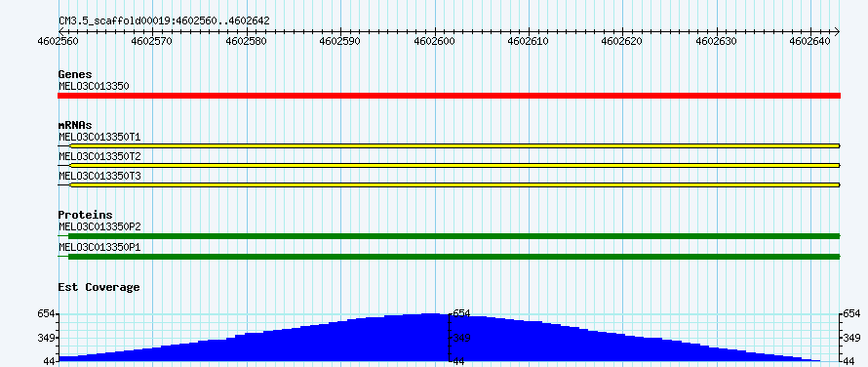Image resolution: width=868 pixels, height=367 pixels.
Task: Open the MELO3C013350P1 protein label
Action: (x=99, y=247)
